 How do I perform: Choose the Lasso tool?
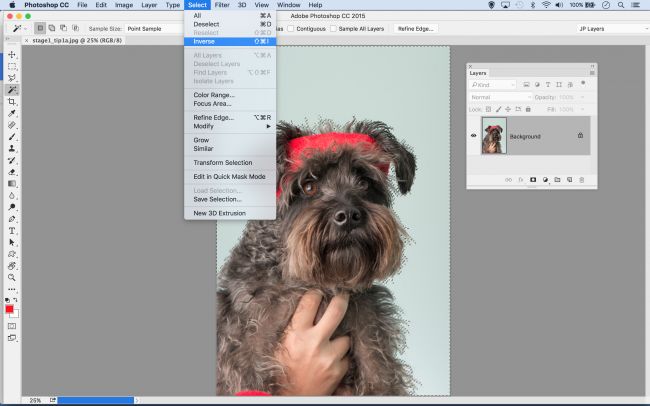12,77
